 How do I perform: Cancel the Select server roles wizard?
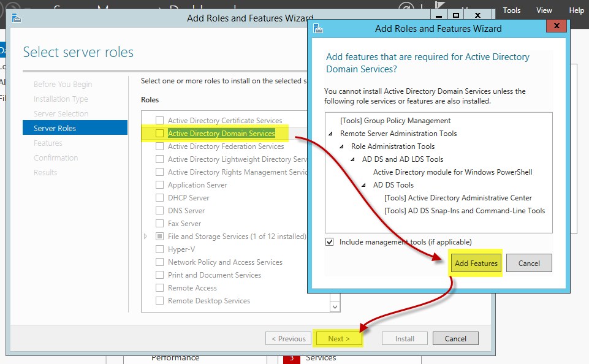point(455,338)
